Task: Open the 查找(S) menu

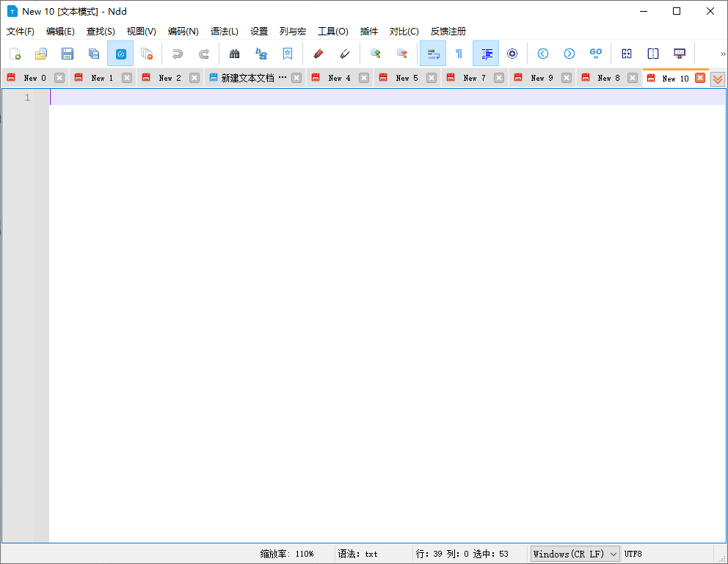Action: (x=101, y=32)
